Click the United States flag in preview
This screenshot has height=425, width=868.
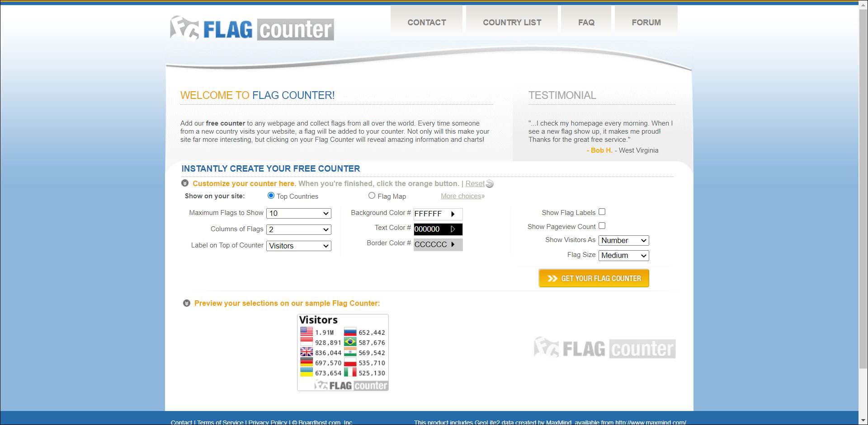[x=307, y=332]
